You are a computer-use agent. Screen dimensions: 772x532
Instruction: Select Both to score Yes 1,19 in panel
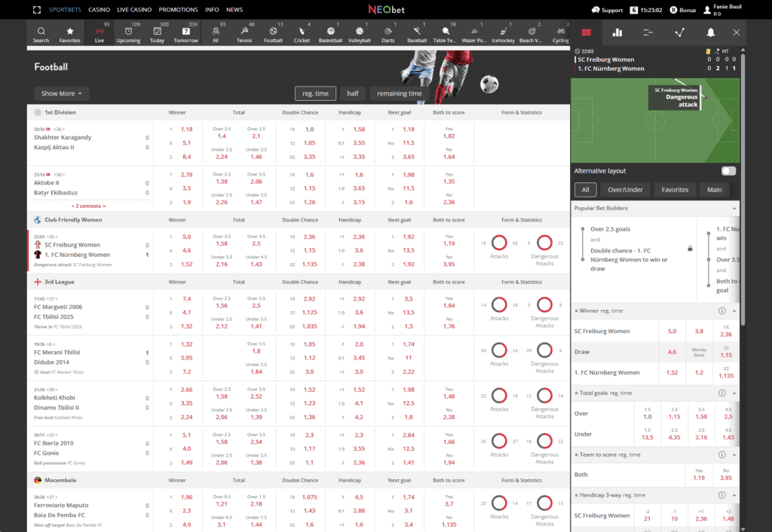(699, 475)
